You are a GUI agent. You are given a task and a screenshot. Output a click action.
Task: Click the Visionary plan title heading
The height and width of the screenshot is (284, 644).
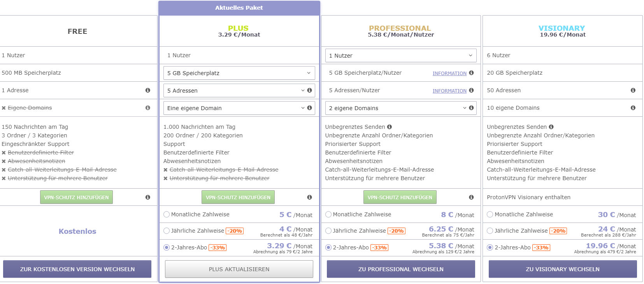tap(562, 28)
